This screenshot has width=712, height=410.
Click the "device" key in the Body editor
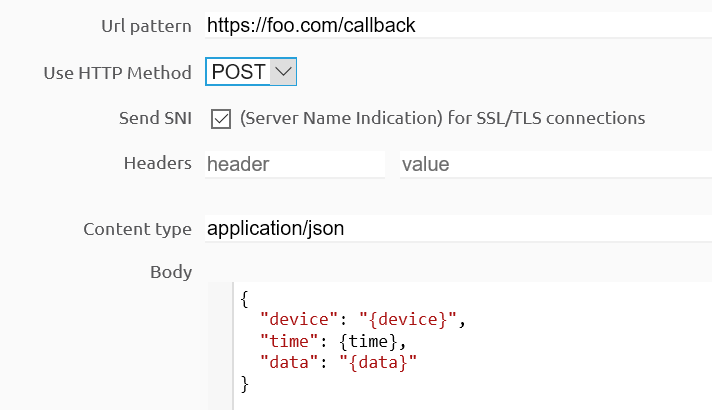294,320
